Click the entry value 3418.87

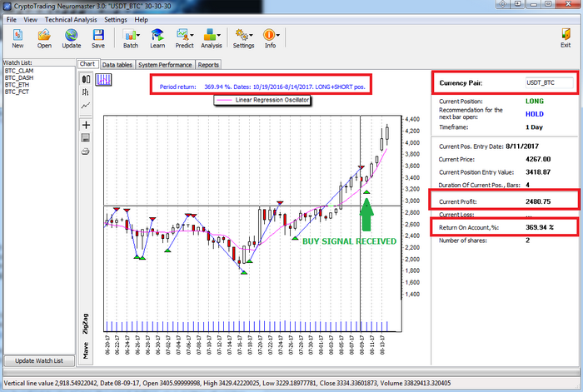point(538,172)
